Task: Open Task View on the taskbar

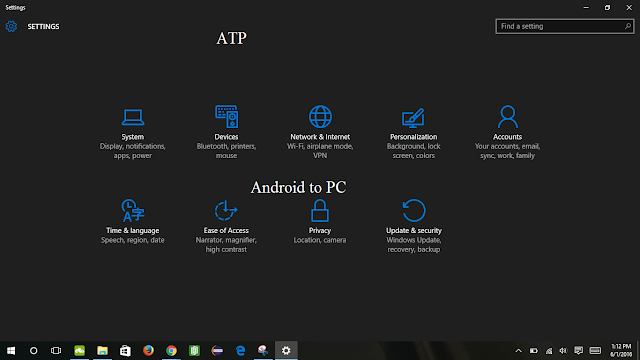Action: coord(56,351)
